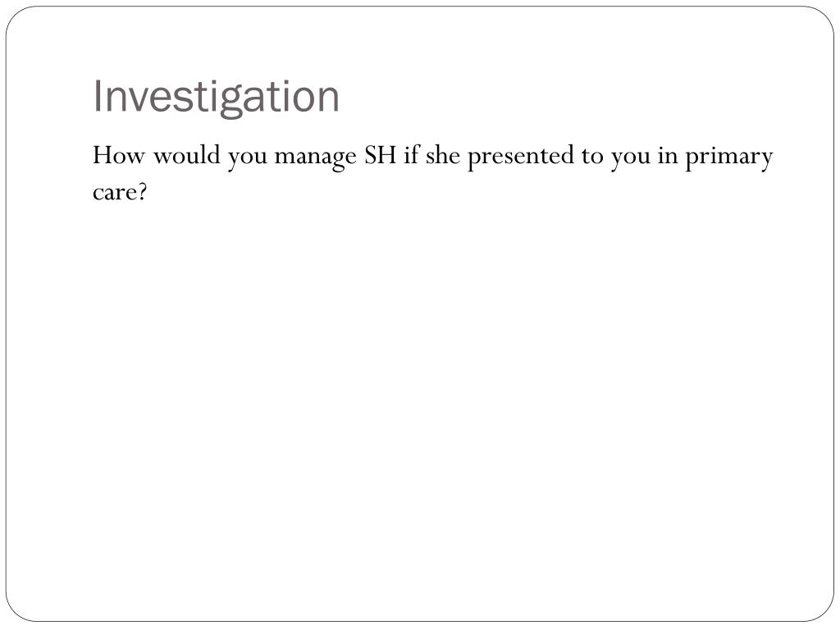Click the final 'n' of Investigation
The image size is (840, 630).
(x=328, y=99)
